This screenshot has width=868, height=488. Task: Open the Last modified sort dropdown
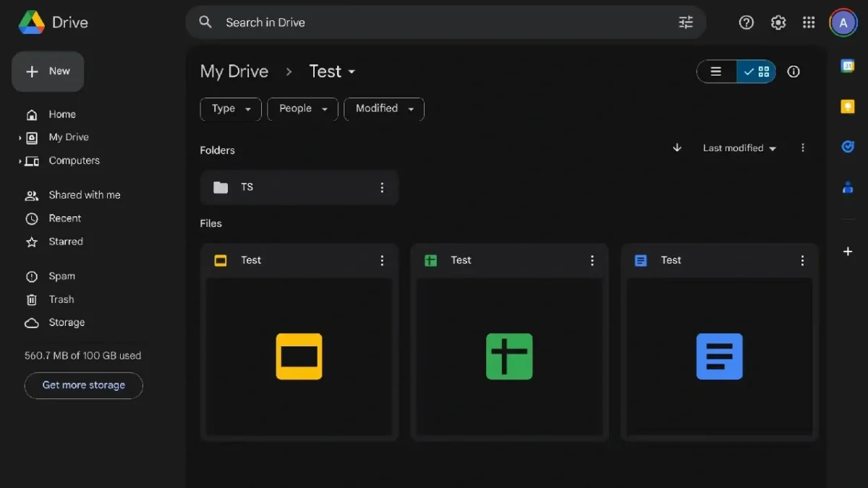coord(739,148)
